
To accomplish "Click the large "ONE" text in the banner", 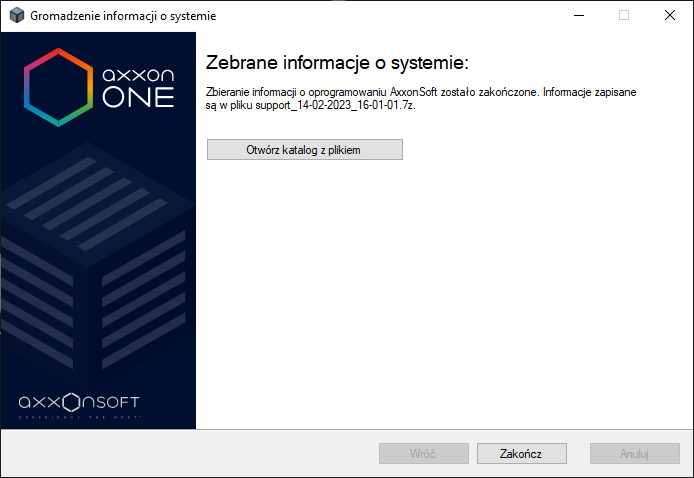I will click(x=139, y=99).
